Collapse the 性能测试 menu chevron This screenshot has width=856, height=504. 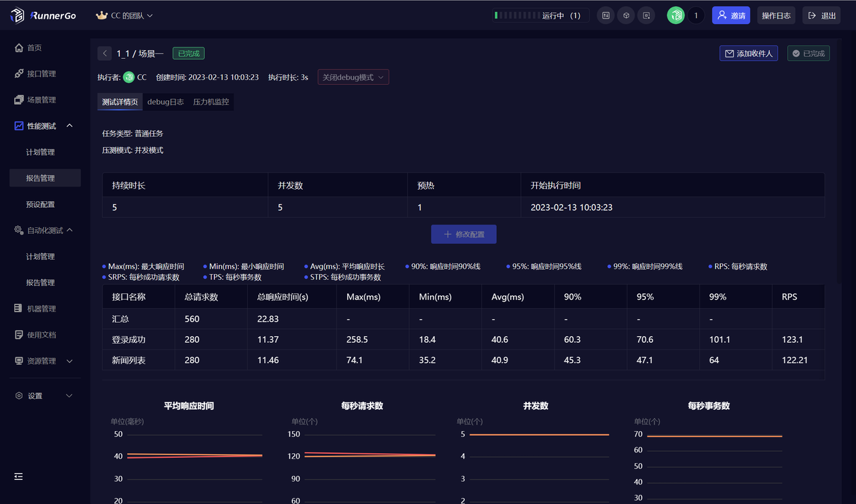tap(70, 126)
